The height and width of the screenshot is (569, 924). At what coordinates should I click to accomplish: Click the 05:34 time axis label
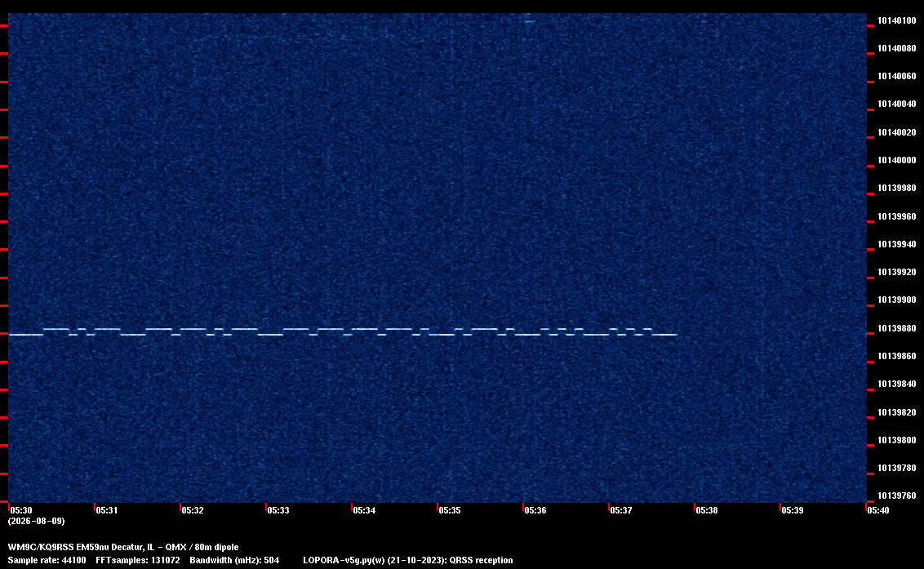(x=364, y=510)
